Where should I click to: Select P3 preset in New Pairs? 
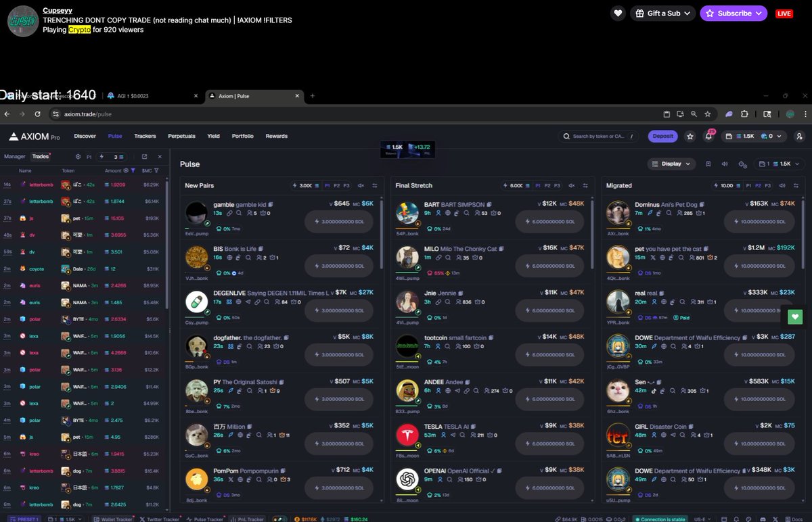pyautogui.click(x=346, y=185)
